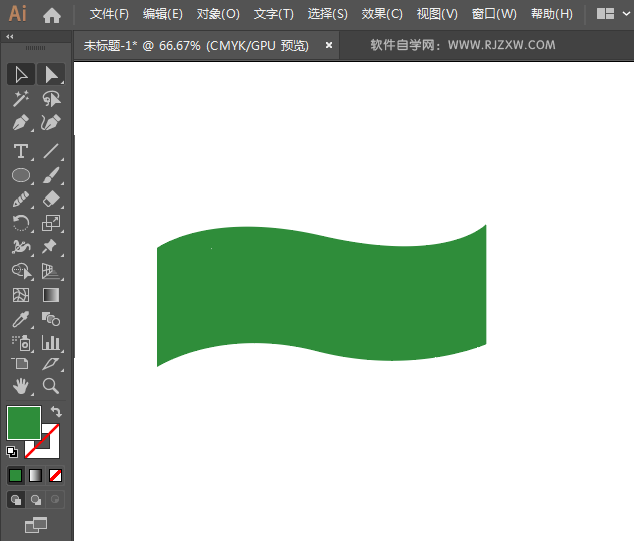Close the 未标题-1* document tab
Image resolution: width=634 pixels, height=541 pixels.
(x=329, y=45)
